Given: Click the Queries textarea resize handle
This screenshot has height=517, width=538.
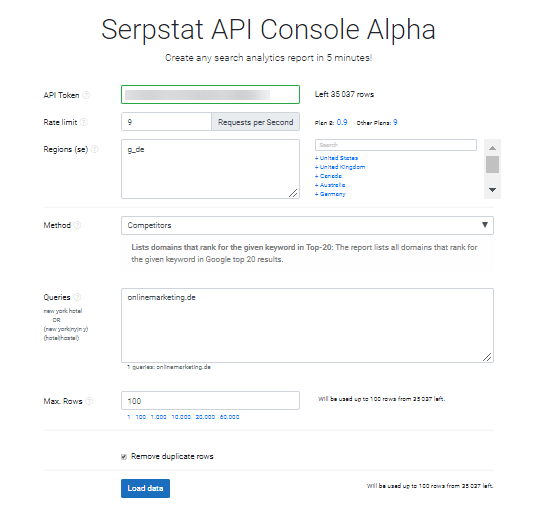Looking at the screenshot, I should (487, 357).
